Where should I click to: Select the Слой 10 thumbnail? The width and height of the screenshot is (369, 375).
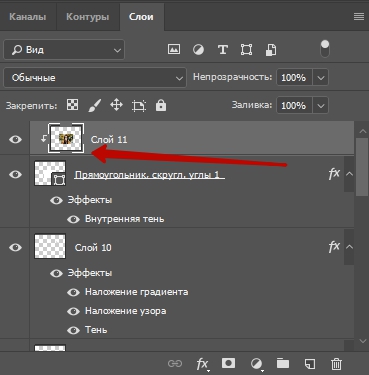[50, 246]
